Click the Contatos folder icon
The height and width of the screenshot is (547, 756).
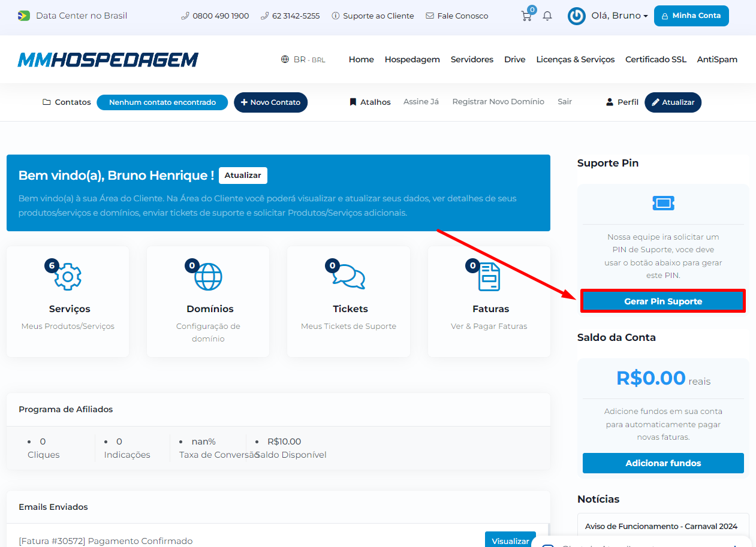click(x=47, y=102)
